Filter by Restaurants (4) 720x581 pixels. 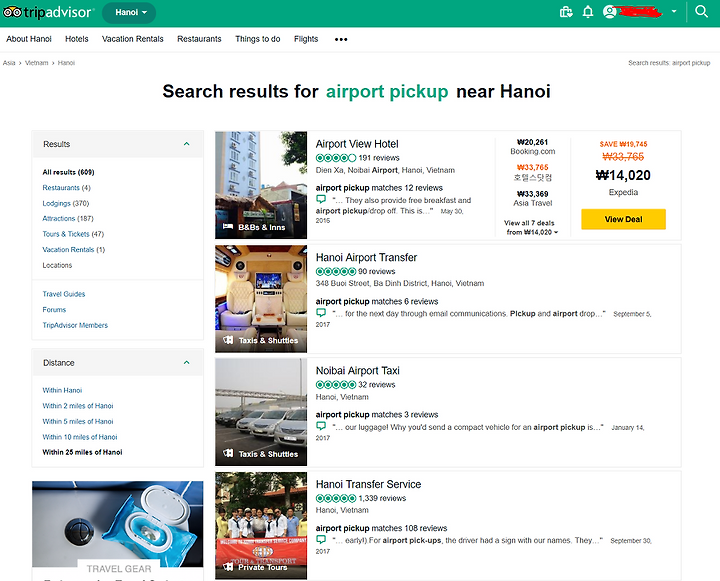tap(66, 188)
